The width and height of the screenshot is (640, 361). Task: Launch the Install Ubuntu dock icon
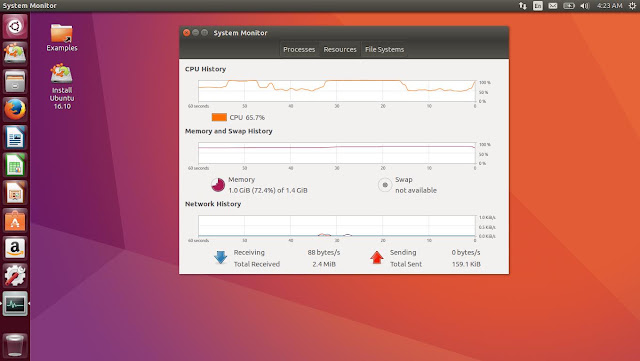(15, 54)
